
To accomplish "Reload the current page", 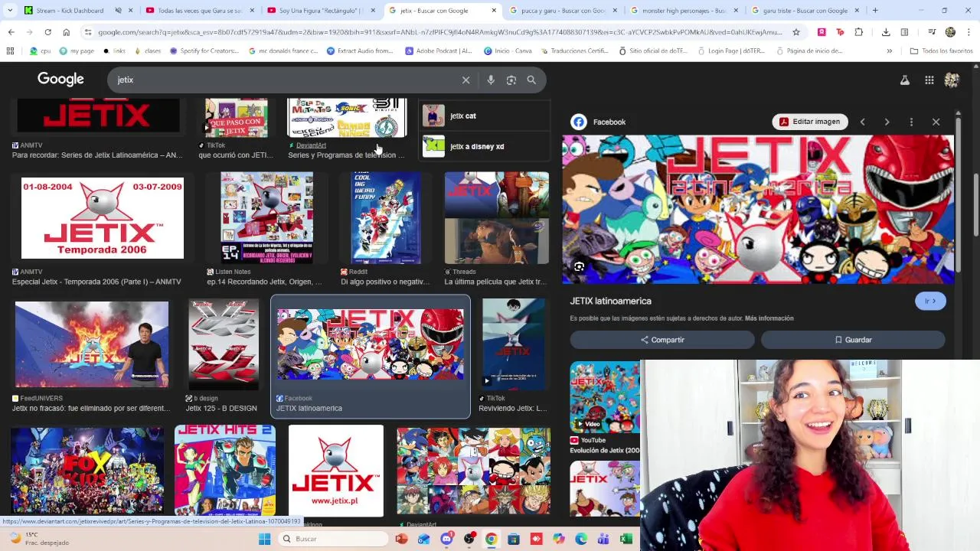I will coord(47,32).
